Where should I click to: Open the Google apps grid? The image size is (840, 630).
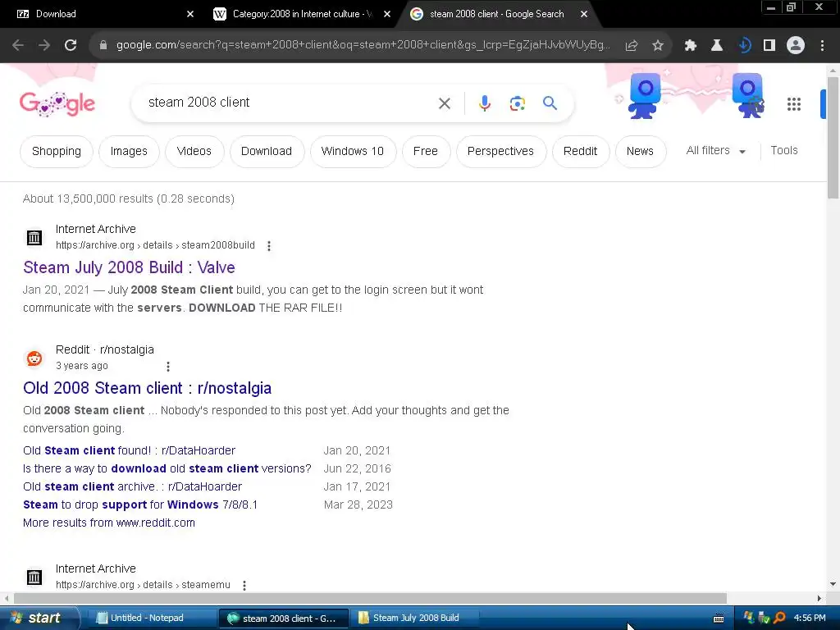794,104
